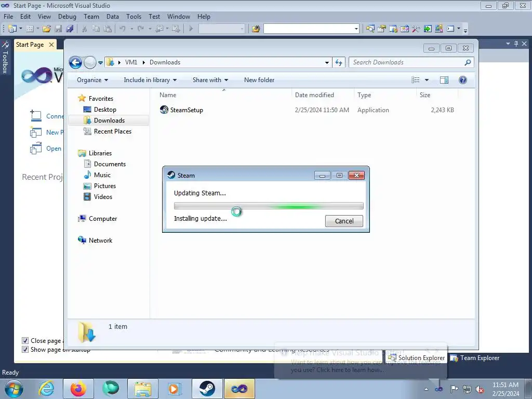Open Solution Explorer from the toolbar icon
The image size is (532, 399).
click(x=370, y=29)
